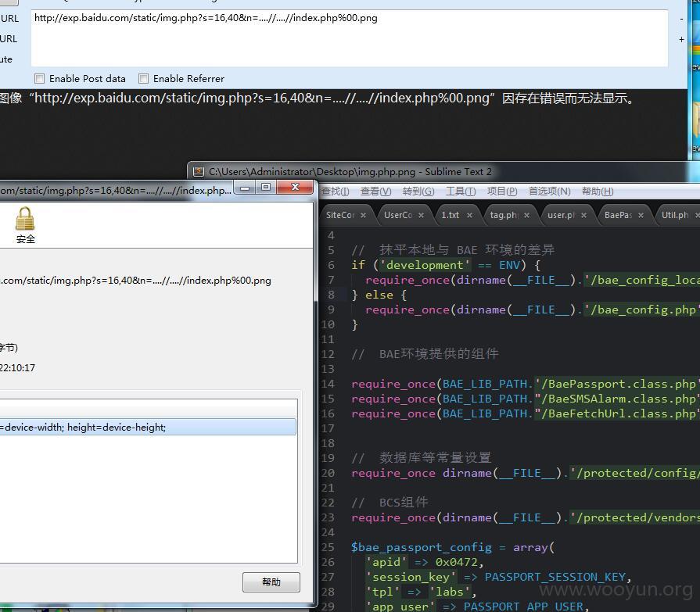Open the 帮助(H) menu in Sublime Text

tap(598, 191)
